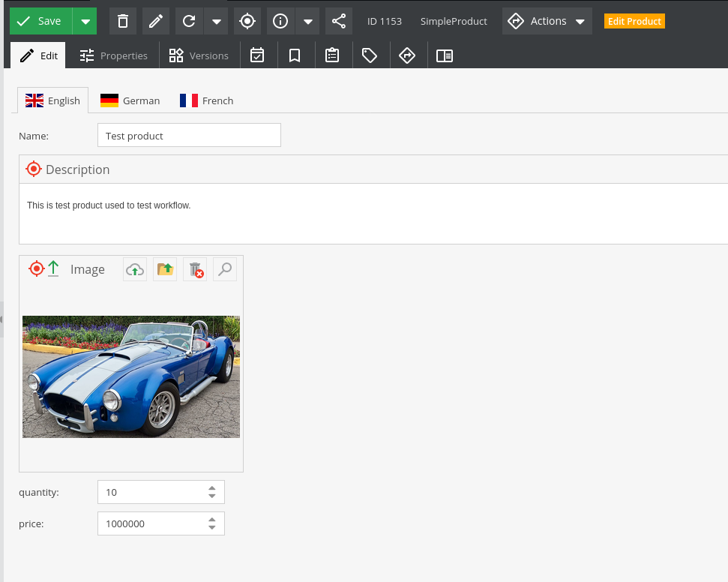
Task: Expand the Save button dropdown arrow
Action: [x=85, y=21]
